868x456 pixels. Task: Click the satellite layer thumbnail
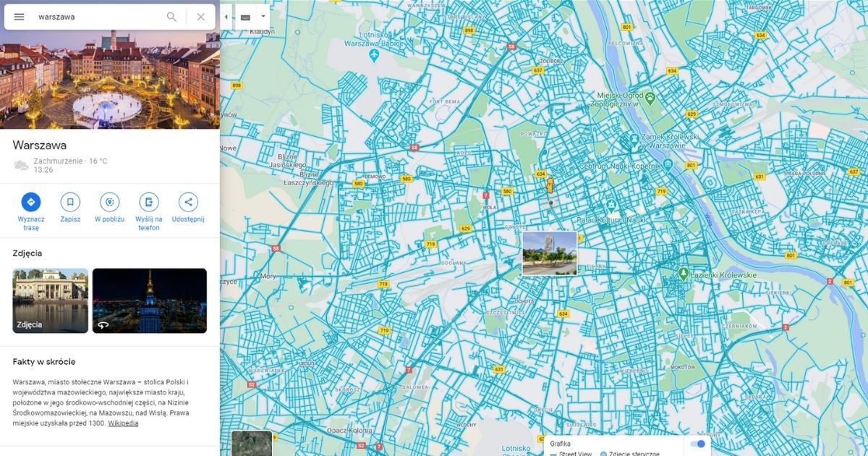point(252,444)
